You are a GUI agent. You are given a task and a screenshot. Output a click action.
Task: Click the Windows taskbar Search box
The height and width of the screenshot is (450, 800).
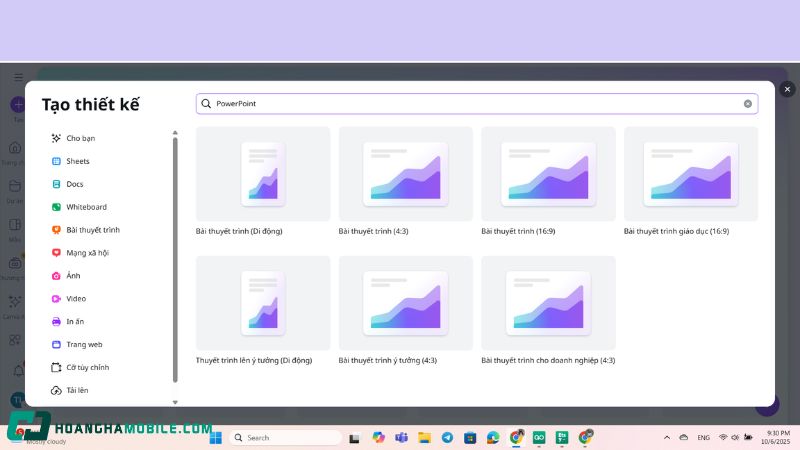(x=286, y=438)
